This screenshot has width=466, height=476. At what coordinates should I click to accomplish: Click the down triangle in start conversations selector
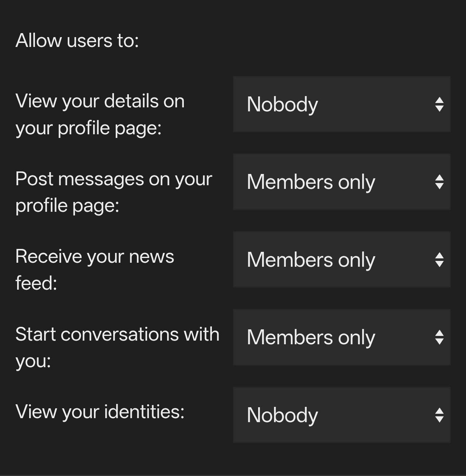coord(439,342)
